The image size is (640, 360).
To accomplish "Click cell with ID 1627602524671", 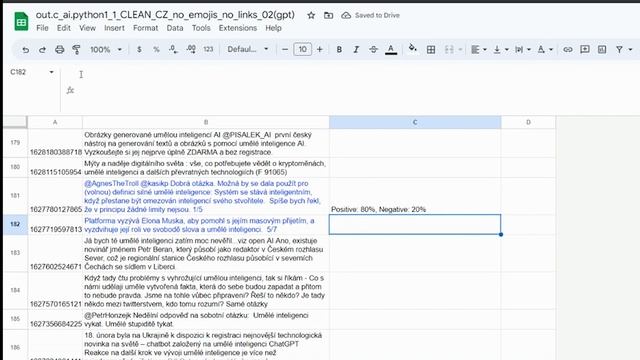I will 55,253.
